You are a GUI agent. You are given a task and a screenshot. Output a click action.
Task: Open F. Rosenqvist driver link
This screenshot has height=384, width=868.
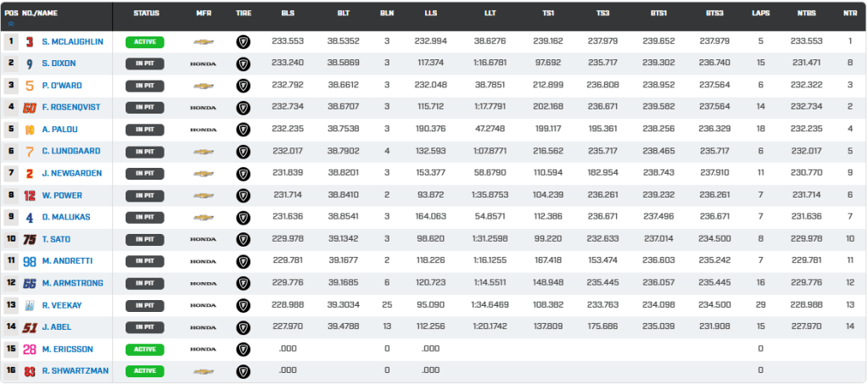(71, 108)
